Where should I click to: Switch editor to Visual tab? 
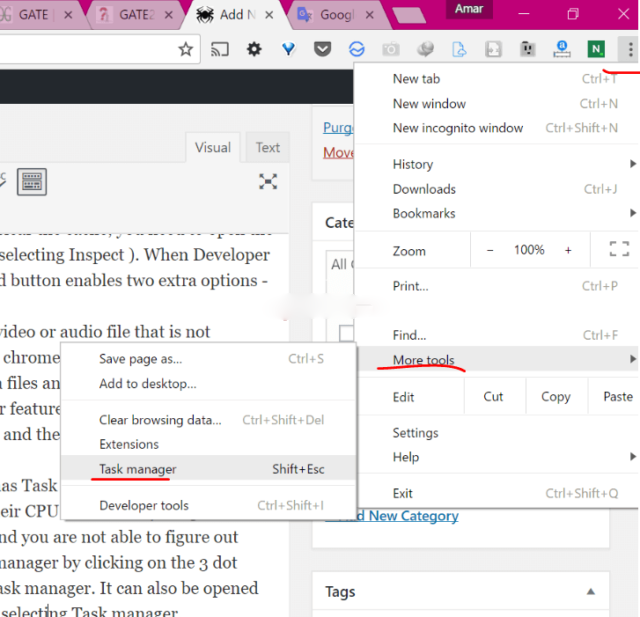(x=213, y=147)
